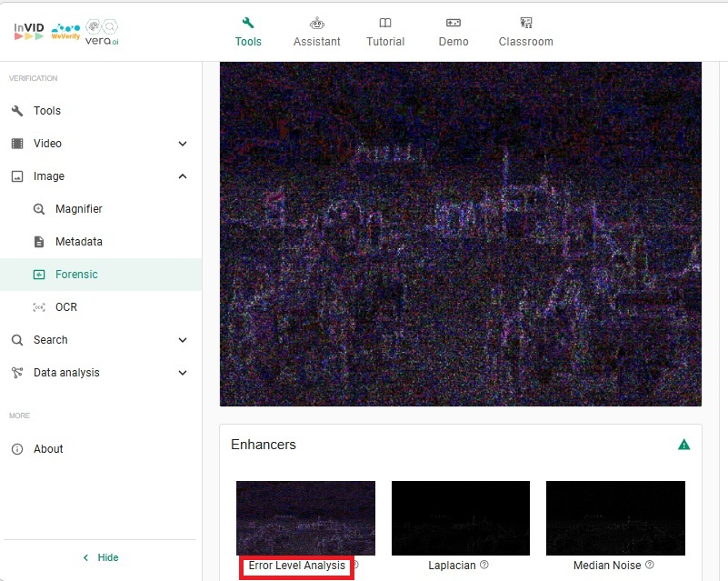This screenshot has height=581, width=728.
Task: Open the About page link
Action: click(48, 449)
